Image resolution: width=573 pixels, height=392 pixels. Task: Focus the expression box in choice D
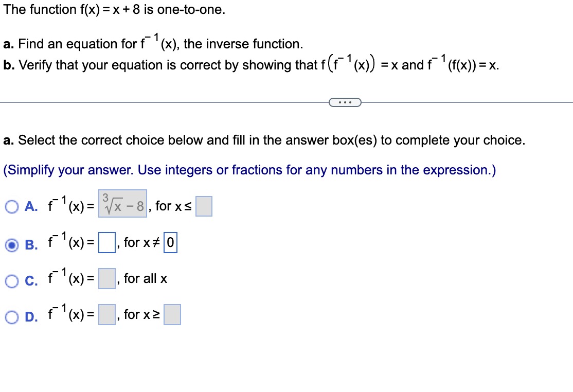[x=106, y=314]
